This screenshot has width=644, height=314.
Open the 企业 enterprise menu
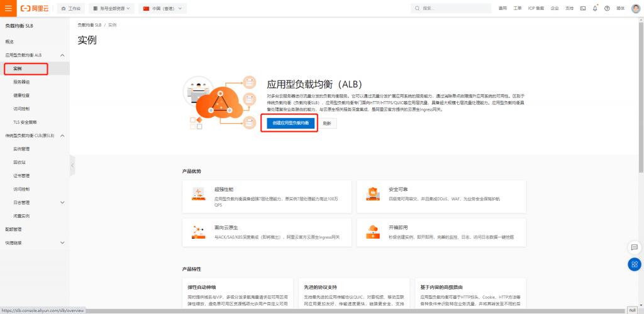555,8
